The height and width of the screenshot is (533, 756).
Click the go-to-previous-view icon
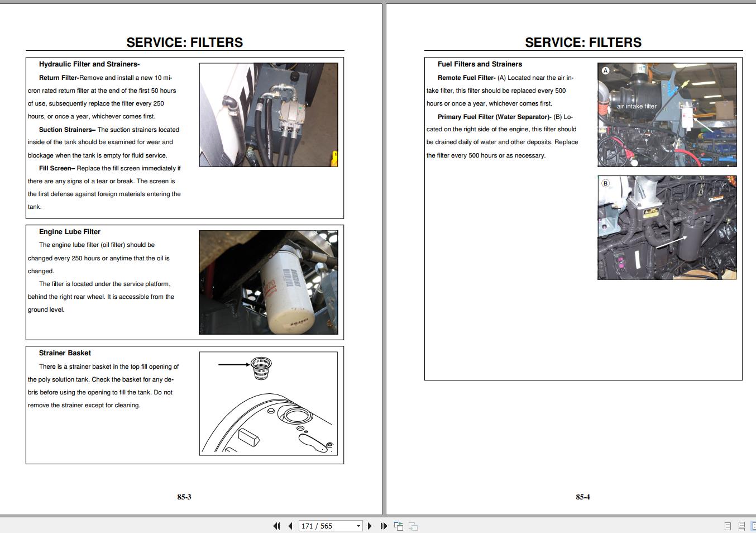(399, 526)
